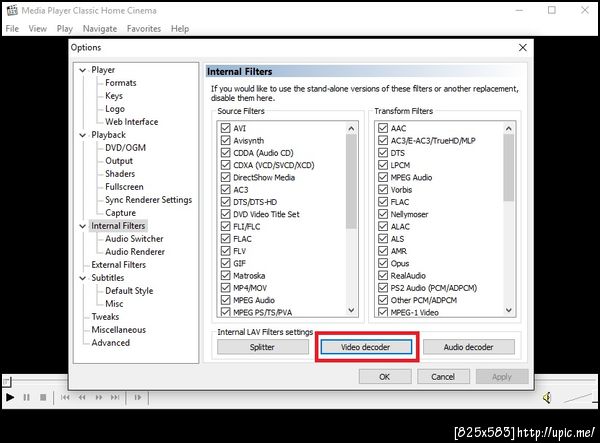
Task: Disable the DTS transform filter
Action: coord(383,153)
